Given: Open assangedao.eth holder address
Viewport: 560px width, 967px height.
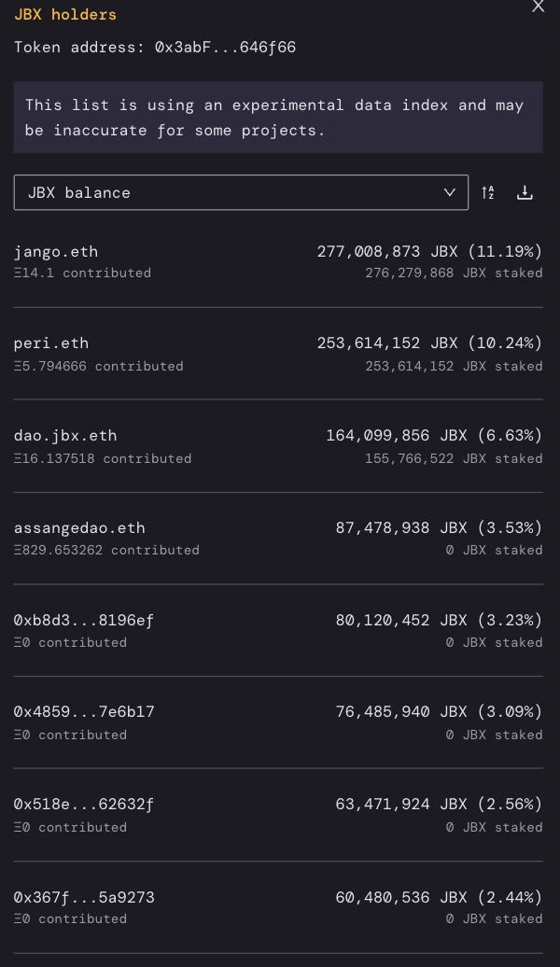Looking at the screenshot, I should 79,527.
